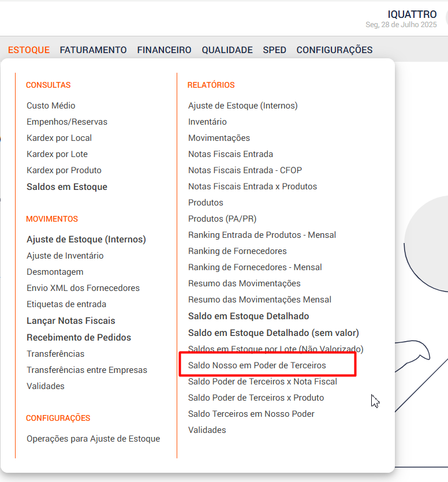Image resolution: width=448 pixels, height=482 pixels.
Task: Open Validades report under Relatórios
Action: [x=207, y=430]
